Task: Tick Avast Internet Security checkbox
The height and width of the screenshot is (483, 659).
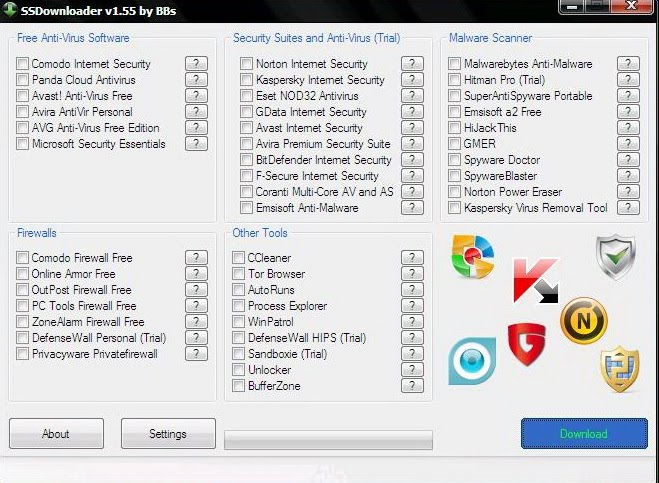Action: tap(246, 128)
